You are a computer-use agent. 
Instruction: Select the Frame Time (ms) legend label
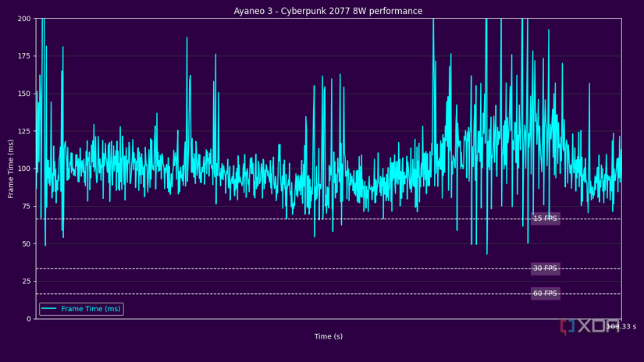[91, 309]
